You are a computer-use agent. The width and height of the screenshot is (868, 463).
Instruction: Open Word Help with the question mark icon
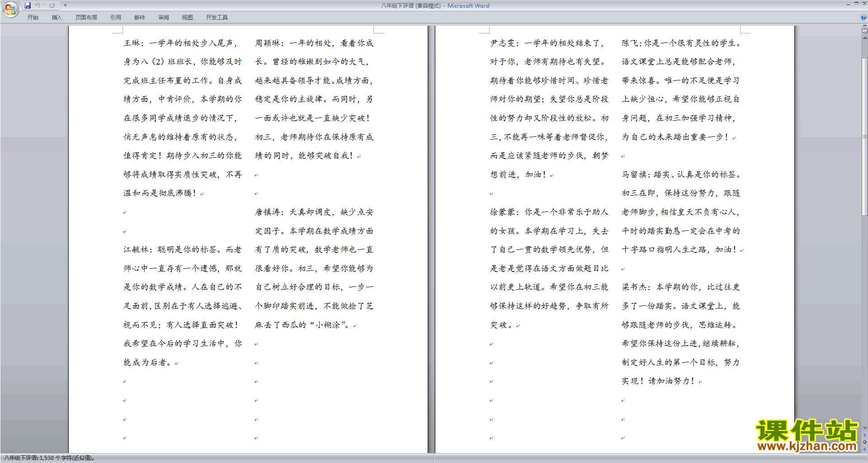pyautogui.click(x=863, y=17)
